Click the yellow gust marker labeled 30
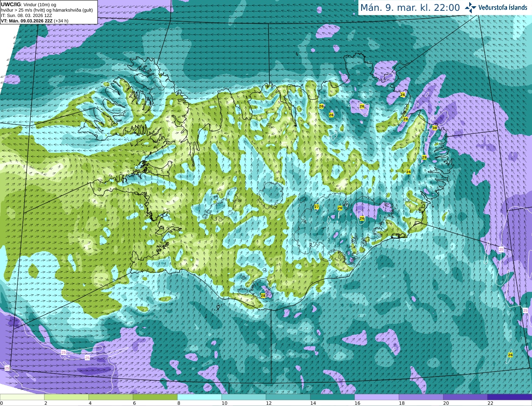Viewport: 532px width, 406px height. coord(434,128)
